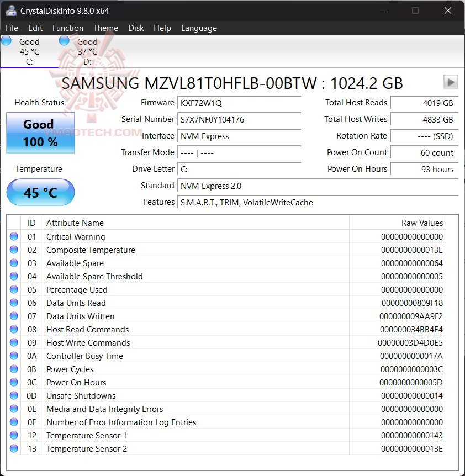Click the status dot beside Unsafe Shutdowns
465x476 pixels.
(14, 395)
